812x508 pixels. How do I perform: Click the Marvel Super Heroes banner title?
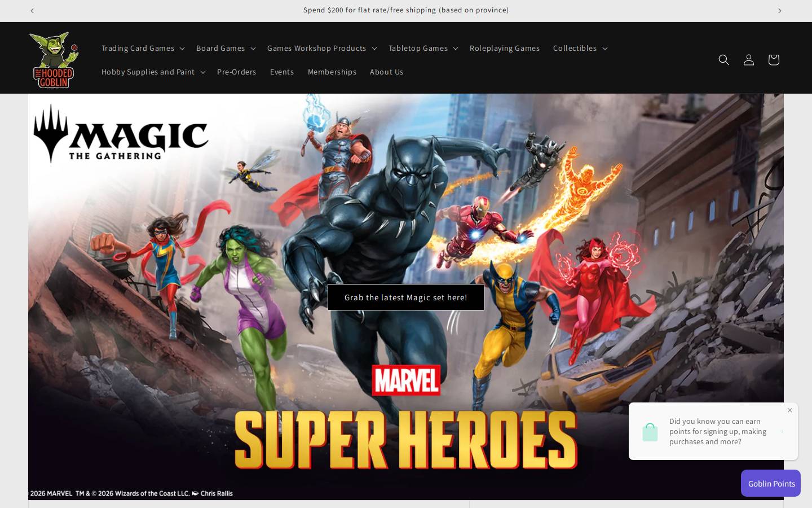(x=406, y=418)
